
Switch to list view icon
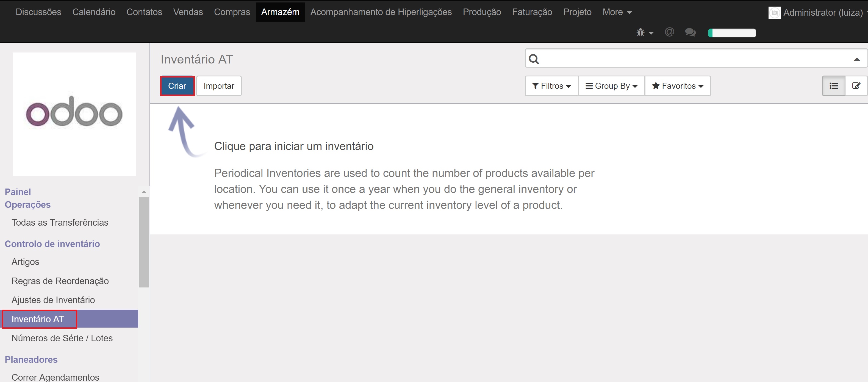pos(833,86)
